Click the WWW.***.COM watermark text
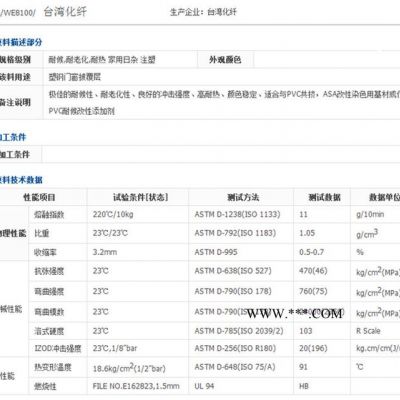Image resolution: width=400 pixels, height=400 pixels. point(295,314)
